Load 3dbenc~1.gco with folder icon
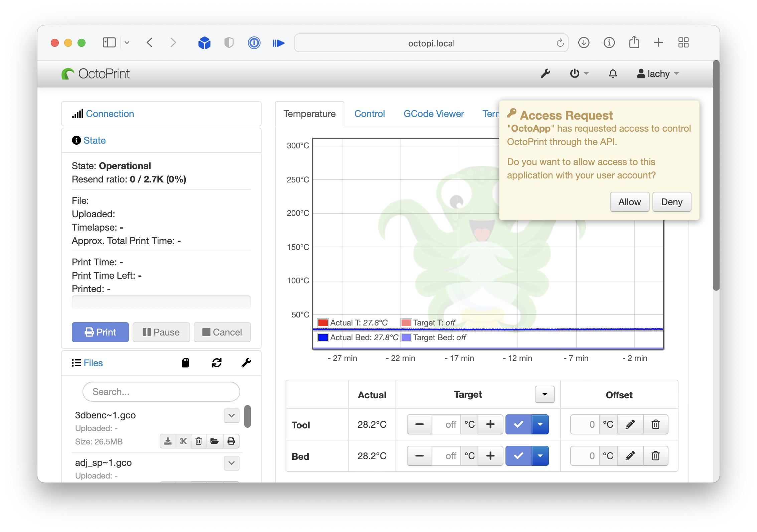 tap(214, 441)
